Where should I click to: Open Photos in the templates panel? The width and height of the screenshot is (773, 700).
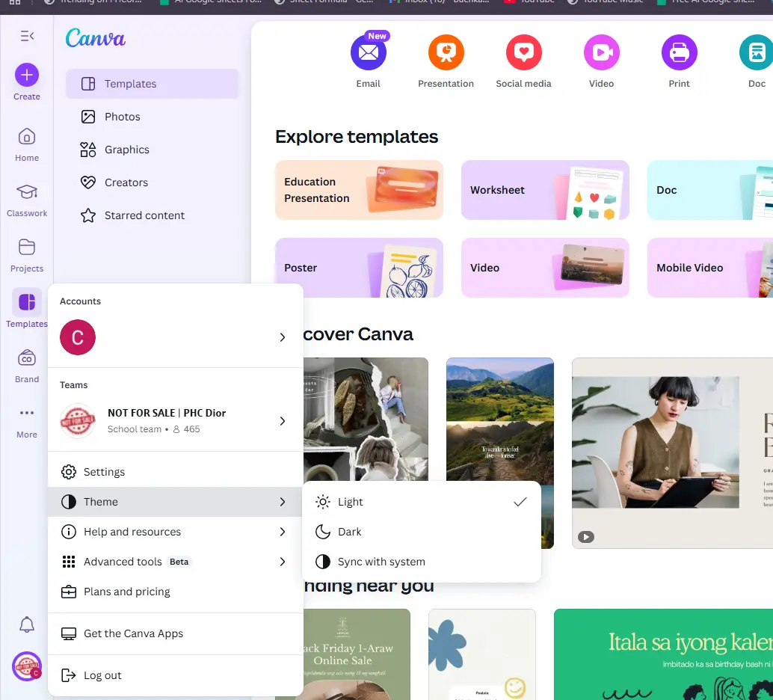153,117
